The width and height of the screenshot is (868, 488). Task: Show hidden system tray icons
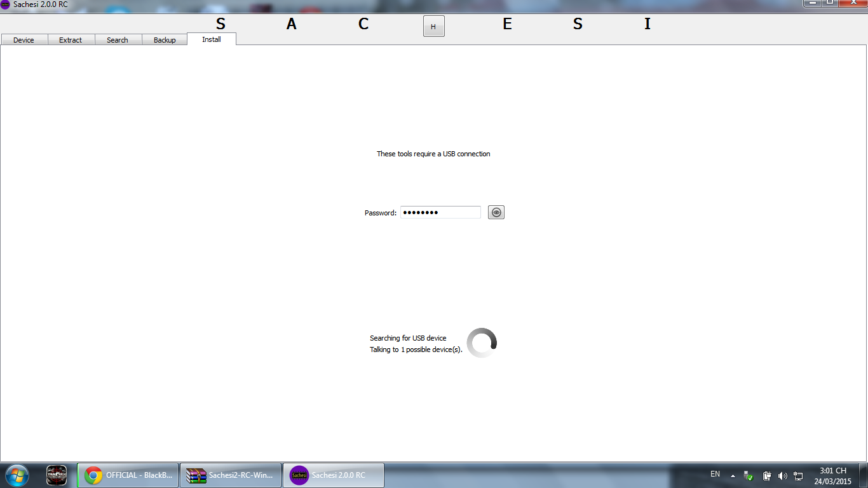coord(733,475)
